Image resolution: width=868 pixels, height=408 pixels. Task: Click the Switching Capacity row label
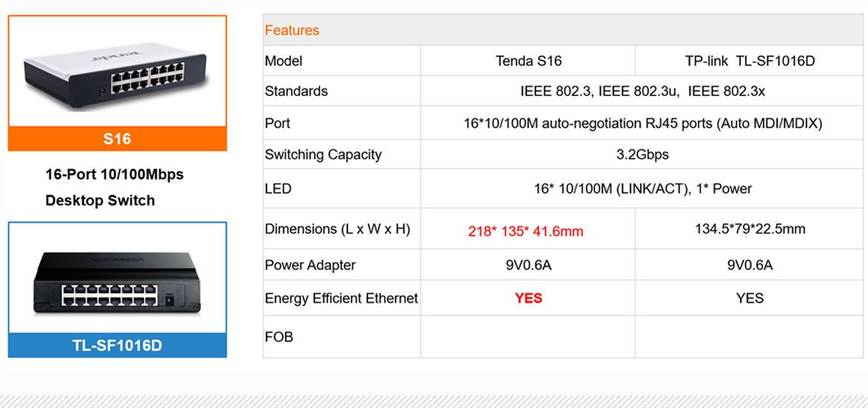pos(323,154)
